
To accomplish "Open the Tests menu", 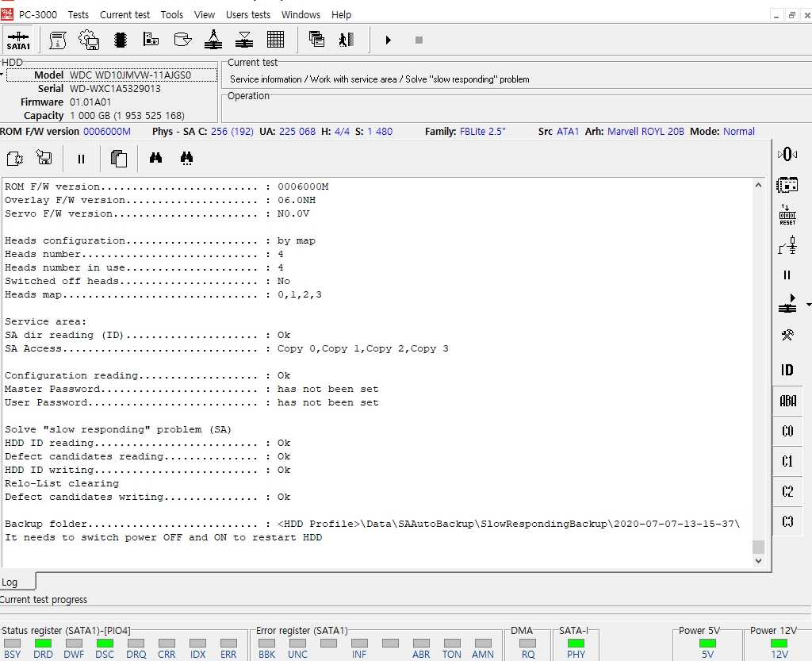I will [79, 14].
